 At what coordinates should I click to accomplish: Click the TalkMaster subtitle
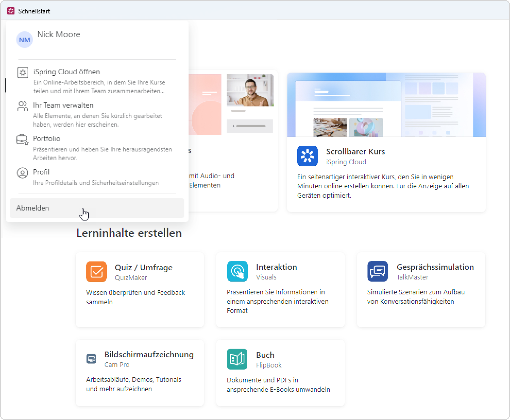point(412,277)
